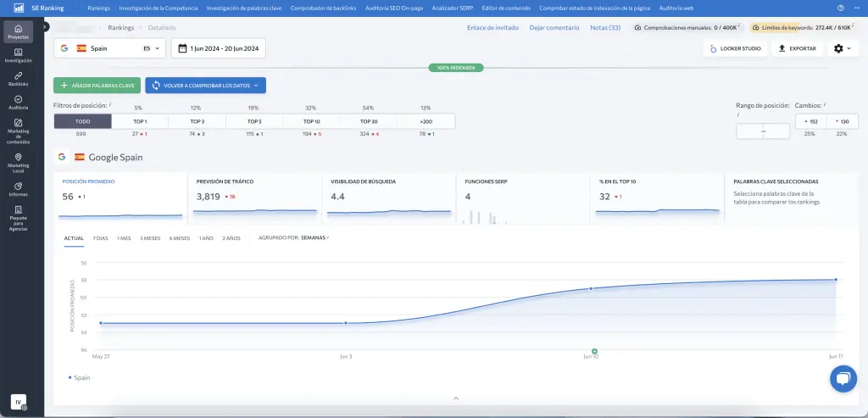Image resolution: width=868 pixels, height=418 pixels.
Task: Switch chart to 1 AÑO
Action: pos(206,238)
